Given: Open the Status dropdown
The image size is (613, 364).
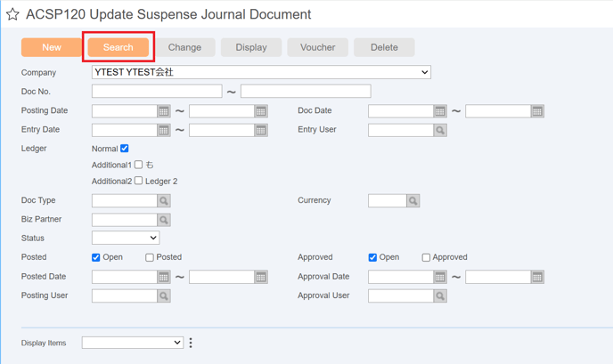Looking at the screenshot, I should [126, 238].
